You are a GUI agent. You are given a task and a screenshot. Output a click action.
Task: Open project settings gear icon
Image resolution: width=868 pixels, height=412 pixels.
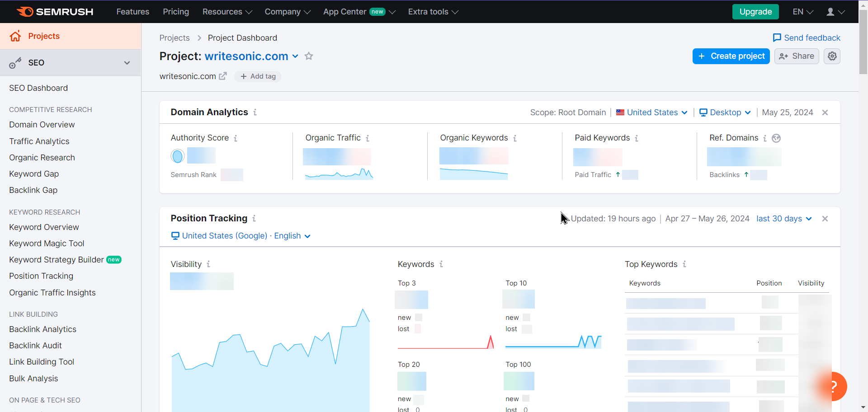click(832, 56)
